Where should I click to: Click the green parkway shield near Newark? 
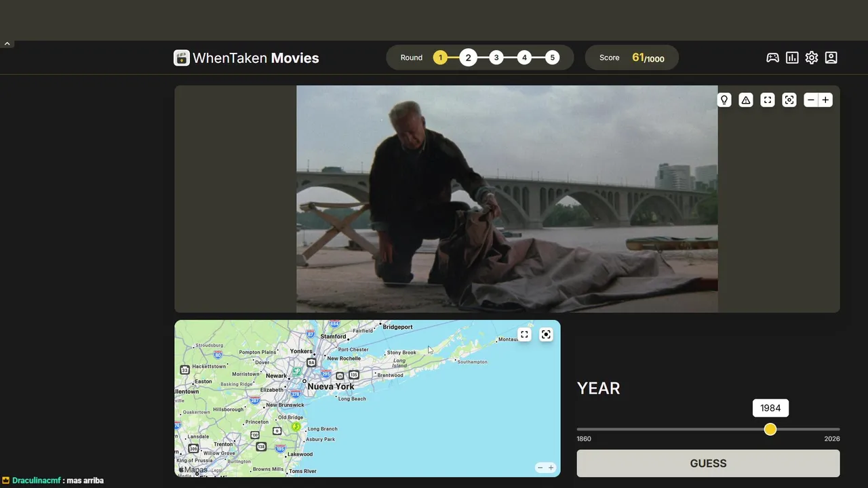pyautogui.click(x=297, y=371)
